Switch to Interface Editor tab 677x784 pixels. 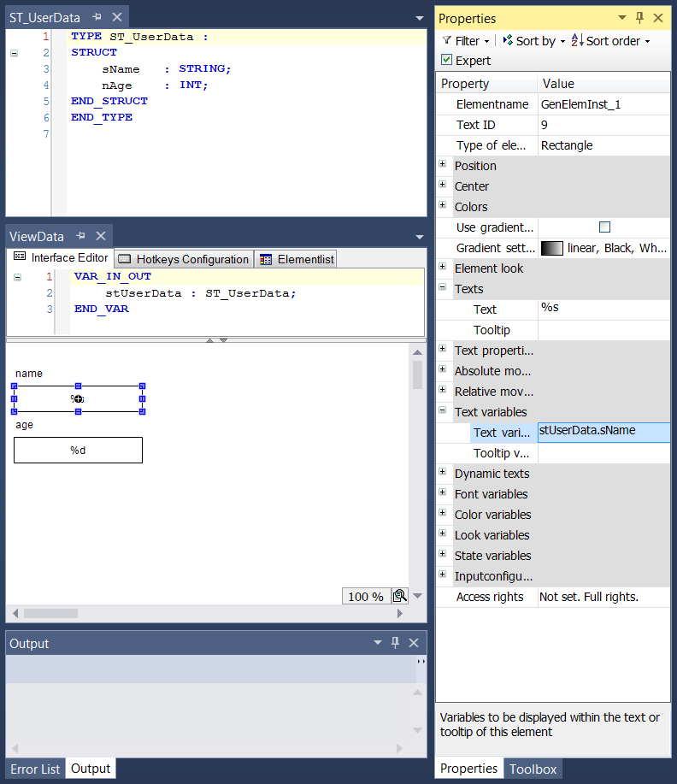[x=61, y=257]
